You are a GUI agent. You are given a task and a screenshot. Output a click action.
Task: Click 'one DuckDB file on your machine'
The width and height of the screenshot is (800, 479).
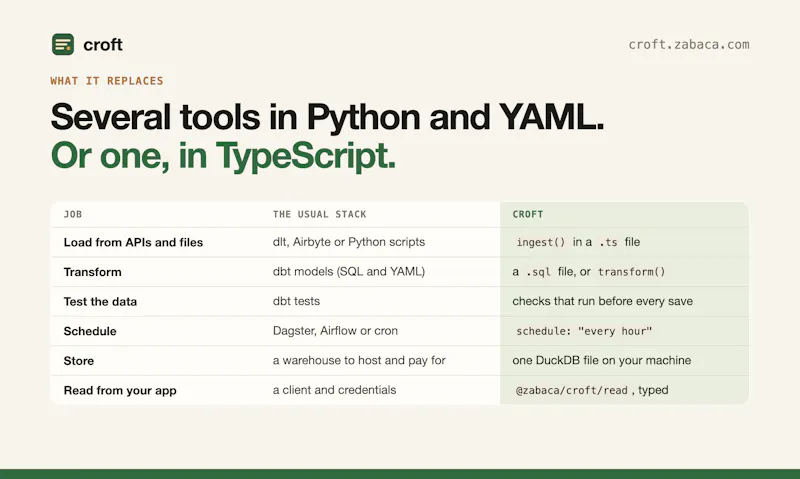[602, 360]
